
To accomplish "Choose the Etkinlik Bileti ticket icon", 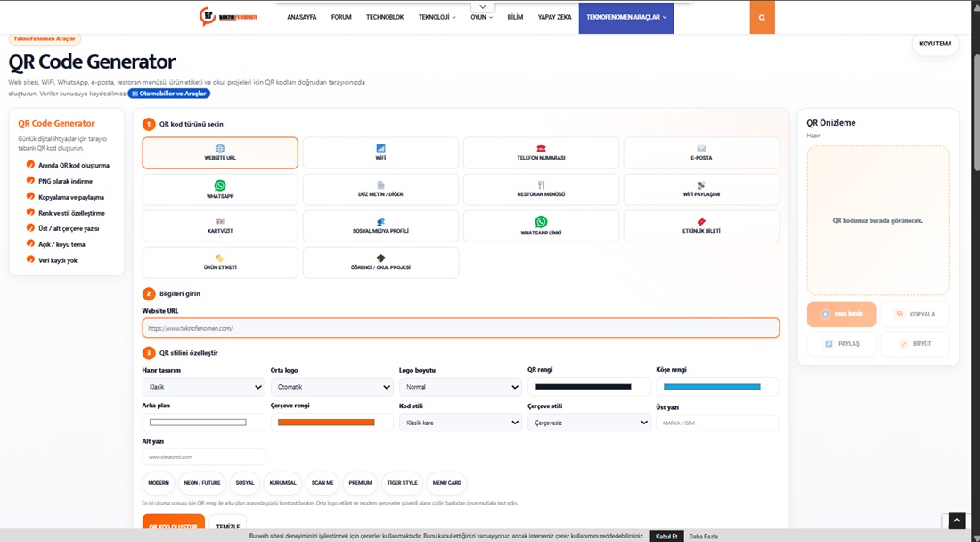I will click(701, 221).
